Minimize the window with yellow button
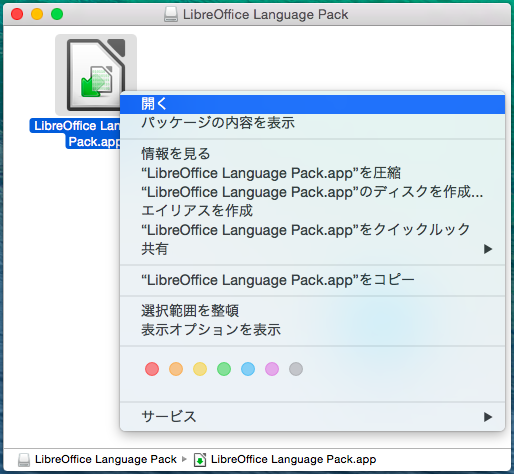 [x=37, y=14]
